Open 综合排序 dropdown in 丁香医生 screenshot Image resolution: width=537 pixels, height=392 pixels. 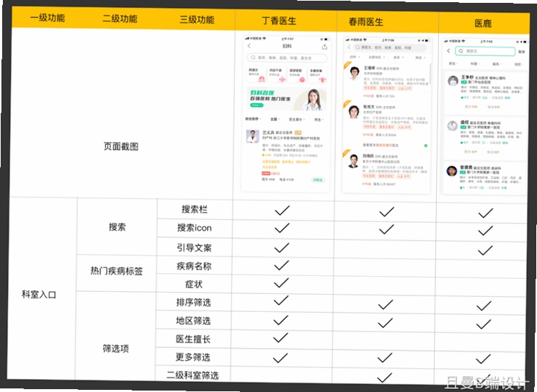pos(253,119)
